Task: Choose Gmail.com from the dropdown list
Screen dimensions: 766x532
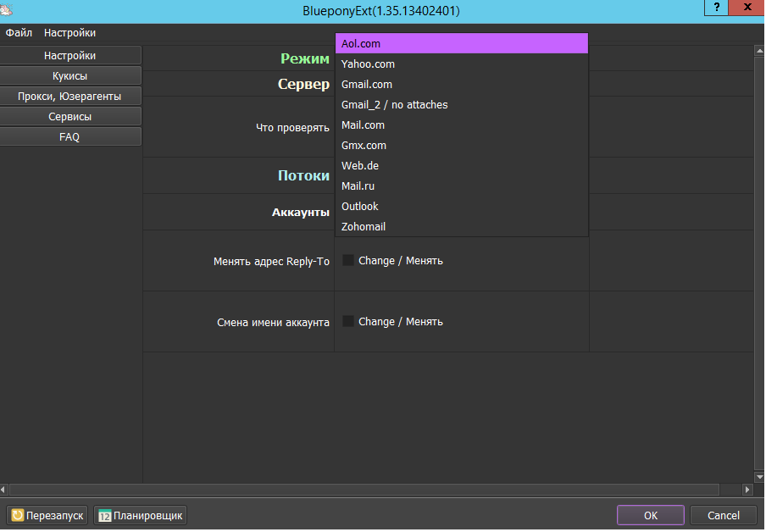Action: [x=462, y=85]
